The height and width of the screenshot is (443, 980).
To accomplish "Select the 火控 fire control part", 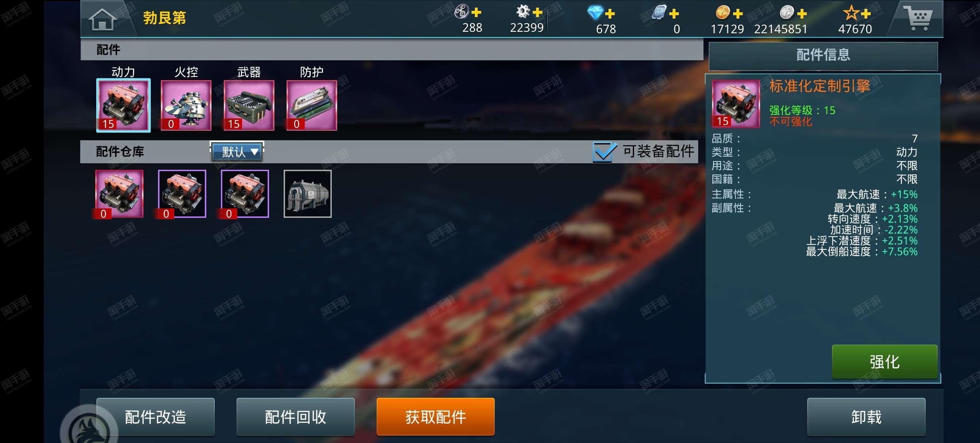I will 186,105.
